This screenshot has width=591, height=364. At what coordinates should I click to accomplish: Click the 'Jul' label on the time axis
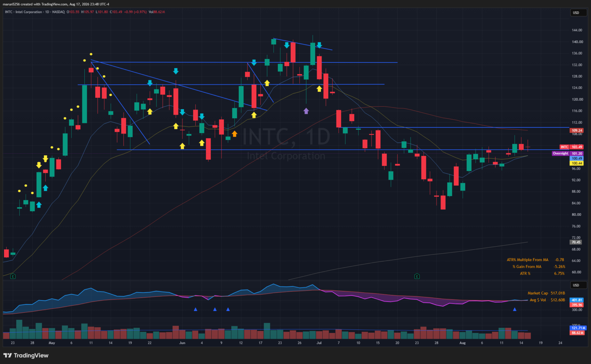(x=319, y=343)
